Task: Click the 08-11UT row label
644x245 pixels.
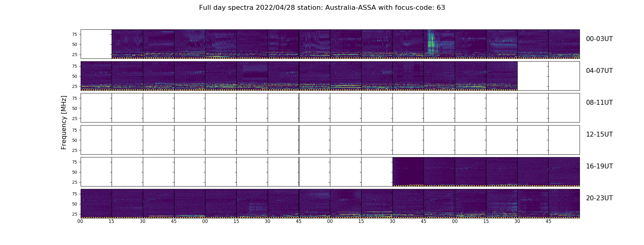Action: (599, 103)
